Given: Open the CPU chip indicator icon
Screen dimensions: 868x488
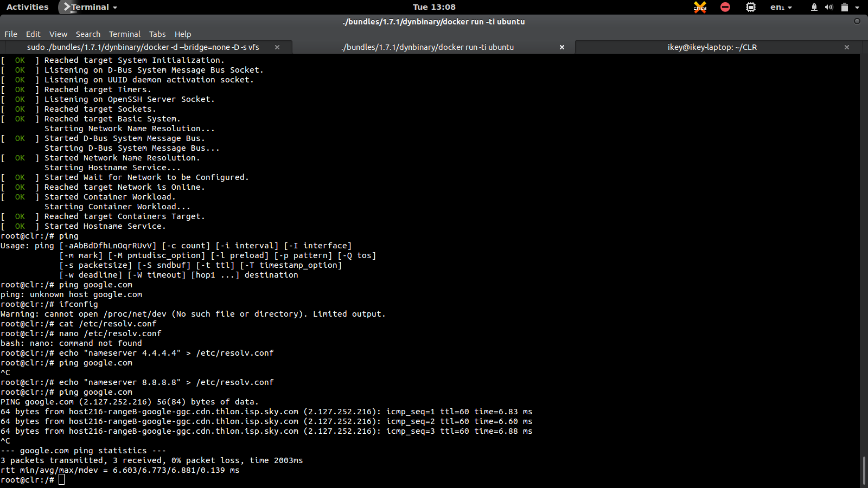Looking at the screenshot, I should [x=751, y=7].
